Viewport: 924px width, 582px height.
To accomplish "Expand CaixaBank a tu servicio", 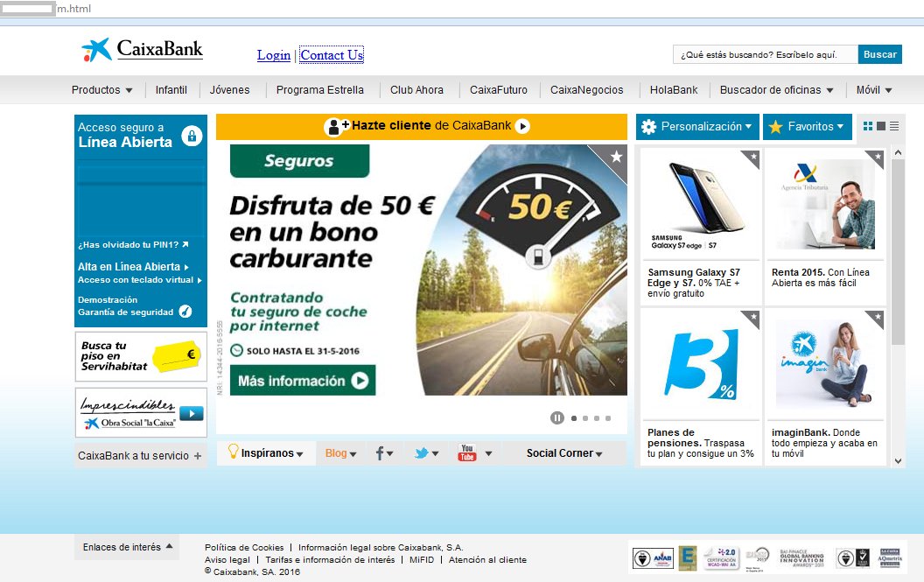I will click(x=140, y=456).
